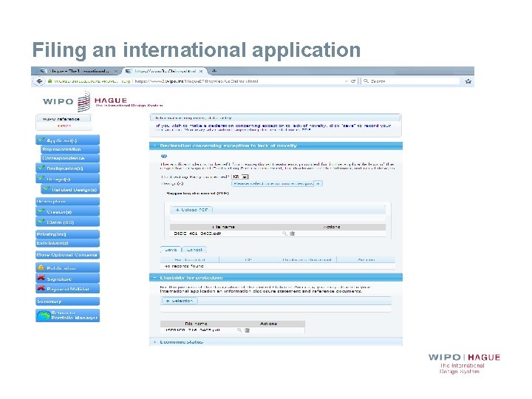Click the WIPO Hague logo in page header

[x=102, y=101]
